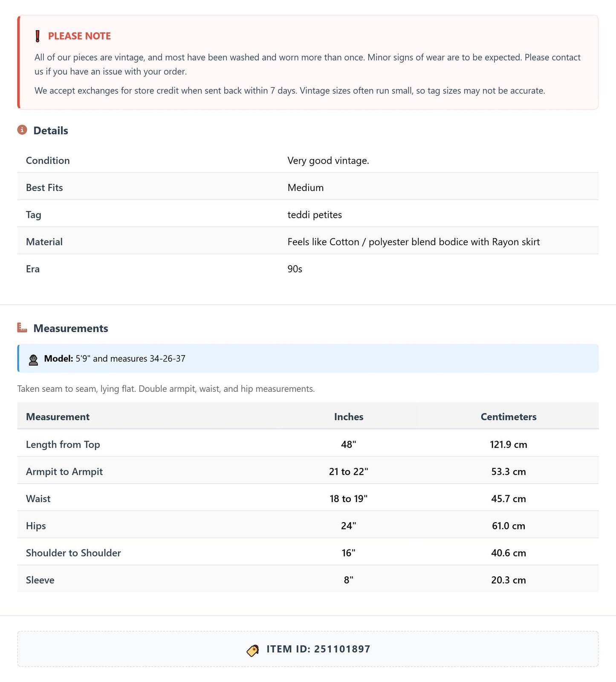The height and width of the screenshot is (682, 616).
Task: Click the Sleeve inches value 8"
Action: 349,580
